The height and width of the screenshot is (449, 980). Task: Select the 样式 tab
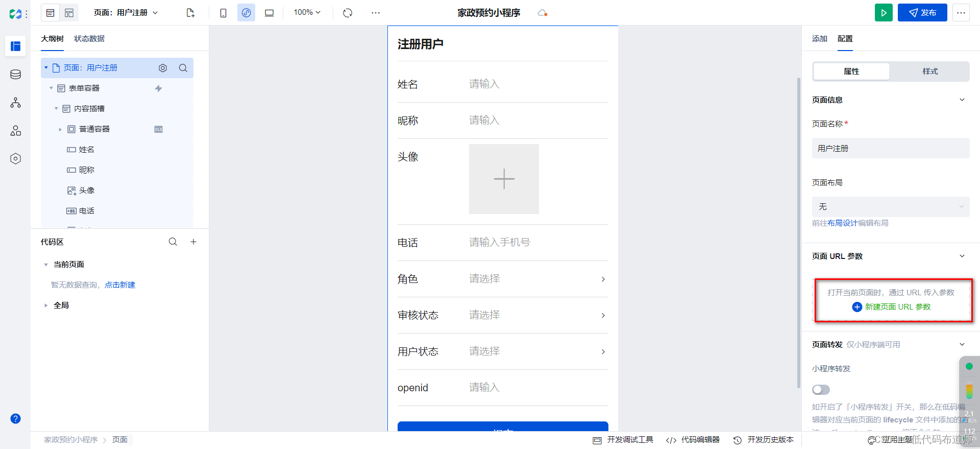pos(930,72)
